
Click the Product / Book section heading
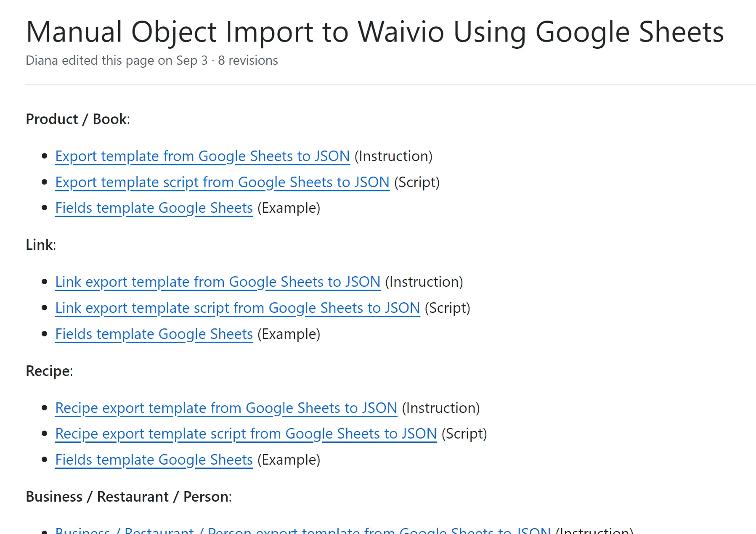point(78,119)
